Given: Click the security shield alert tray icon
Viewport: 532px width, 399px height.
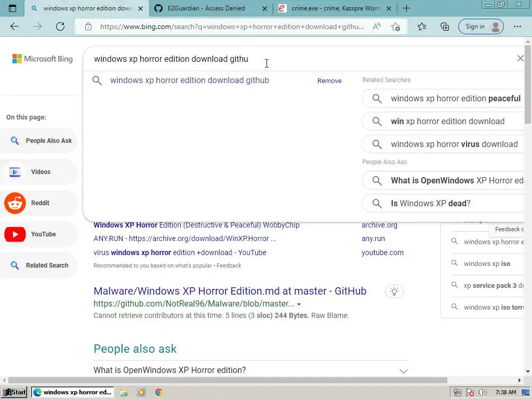Looking at the screenshot, I should pyautogui.click(x=470, y=393).
